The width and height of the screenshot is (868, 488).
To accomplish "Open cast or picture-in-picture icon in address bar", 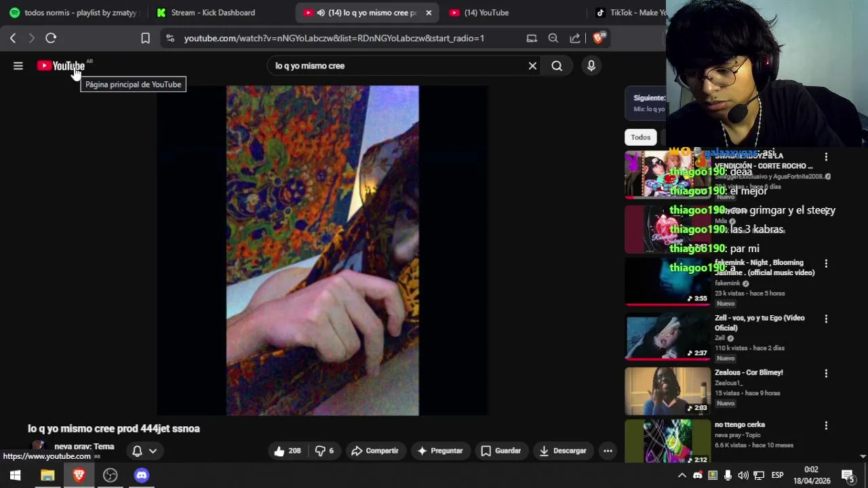I will click(x=532, y=38).
